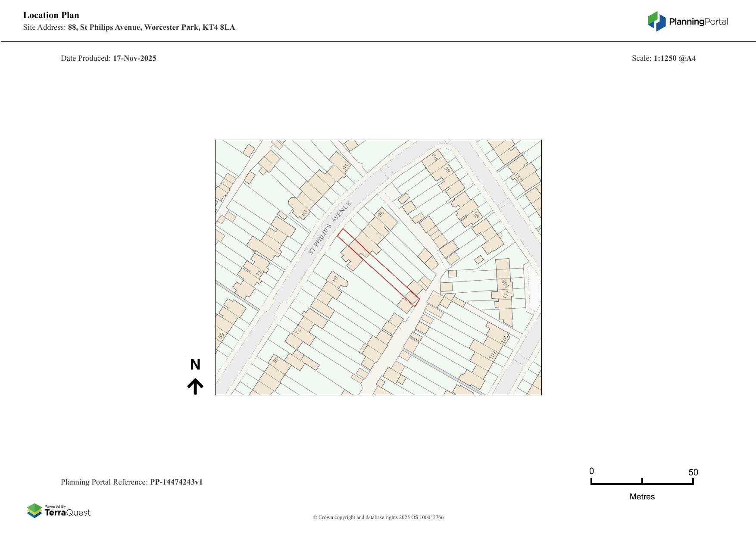Click the 50 metres mark on scale bar
Viewport: 756px width, 535px height.
pos(693,472)
